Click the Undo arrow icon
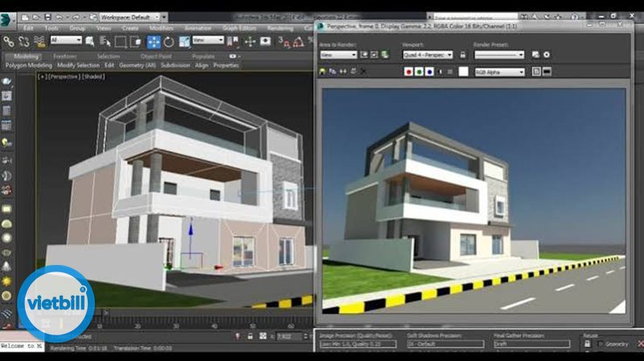Screen dimensions: 644x361 coord(59,17)
